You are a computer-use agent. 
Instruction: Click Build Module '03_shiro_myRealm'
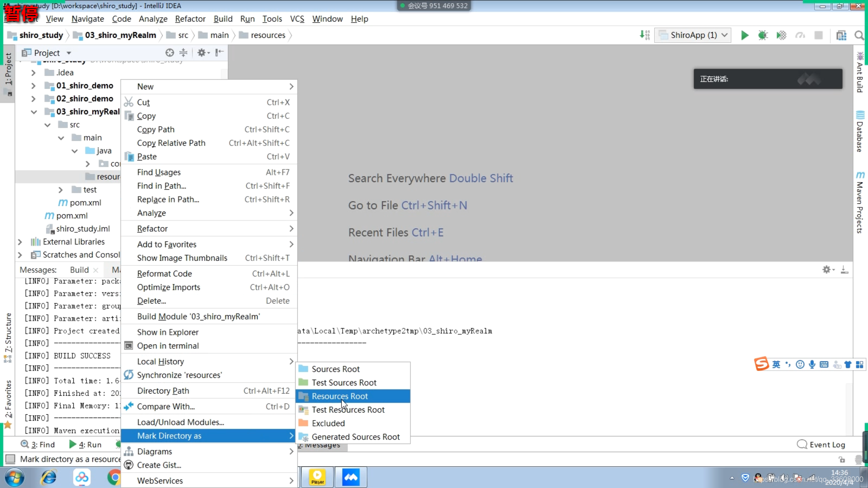209,317
